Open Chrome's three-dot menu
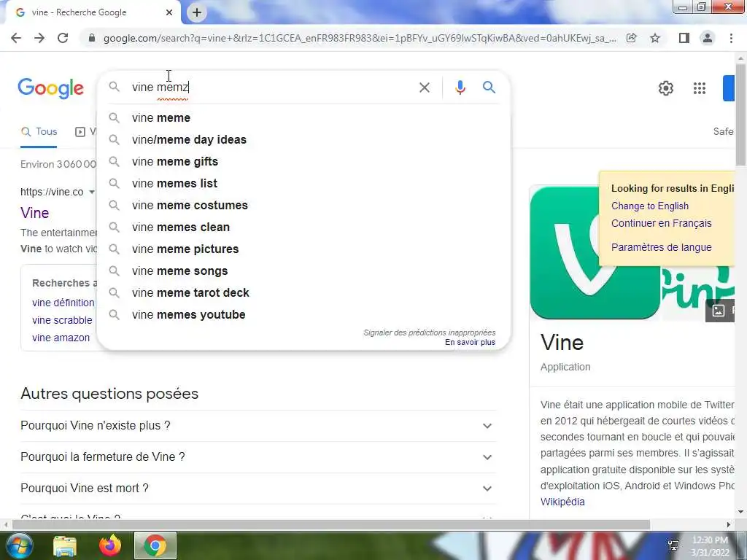 coord(731,38)
